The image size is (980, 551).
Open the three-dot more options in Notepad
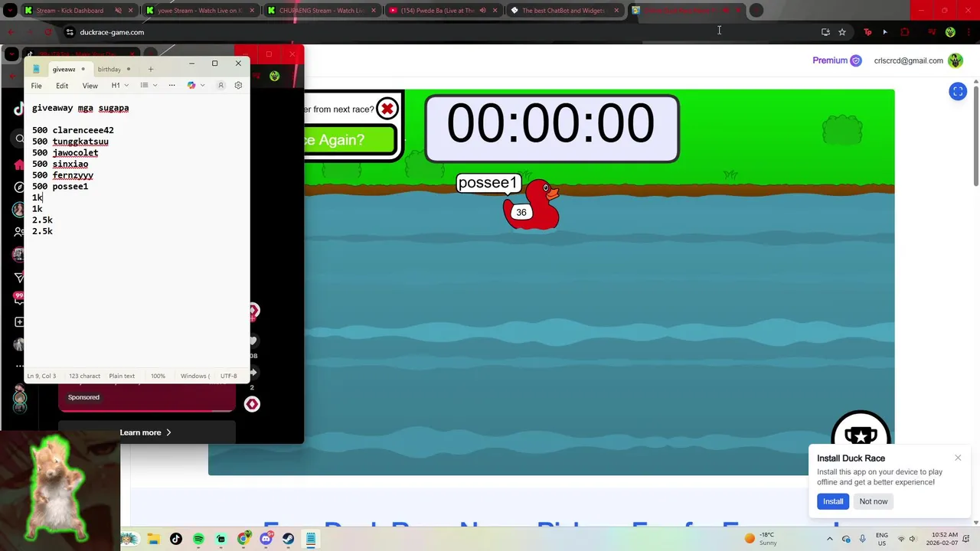[x=171, y=86]
